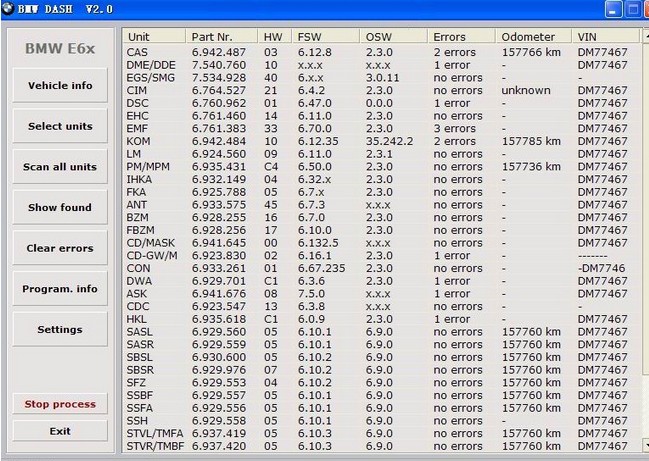
Task: Select the EMF unit row
Action: click(381, 129)
